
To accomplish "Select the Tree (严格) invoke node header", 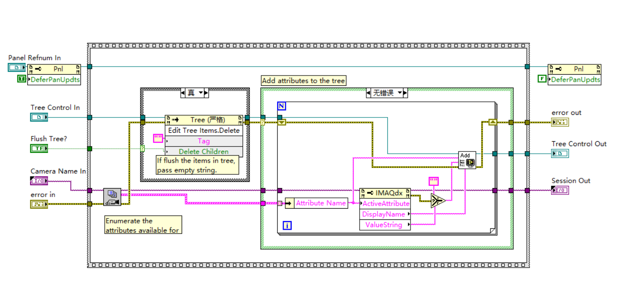I will (x=204, y=120).
